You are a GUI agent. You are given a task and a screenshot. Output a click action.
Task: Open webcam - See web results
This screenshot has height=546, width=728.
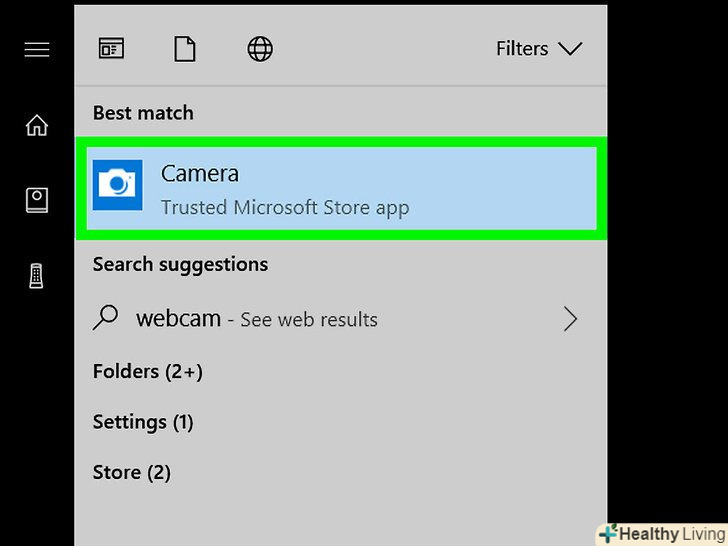click(x=257, y=319)
